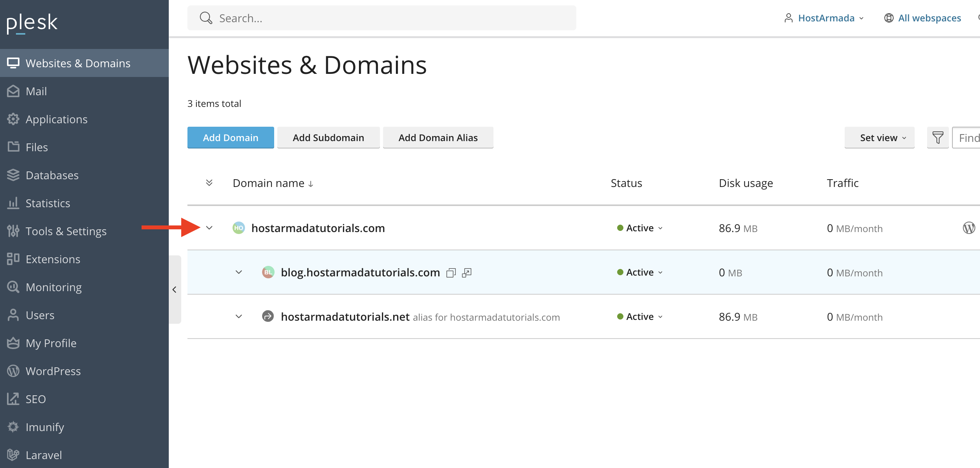Open WordPress in the sidebar
980x468 pixels.
pyautogui.click(x=84, y=371)
